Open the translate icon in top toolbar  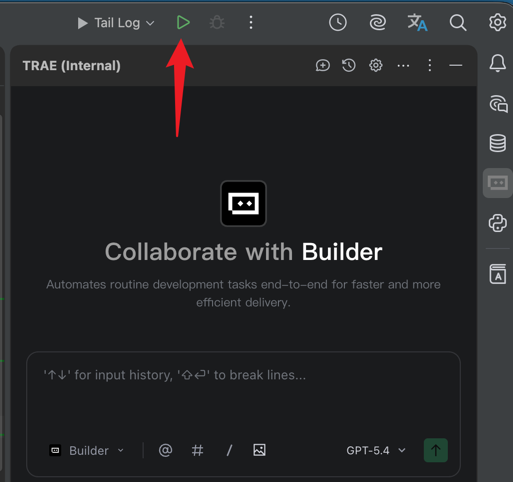(417, 23)
